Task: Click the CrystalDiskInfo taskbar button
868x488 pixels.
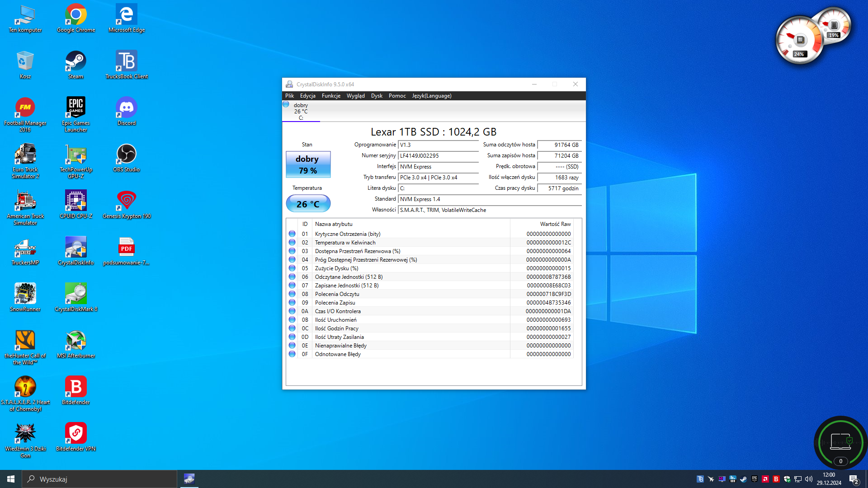Action: [x=189, y=479]
